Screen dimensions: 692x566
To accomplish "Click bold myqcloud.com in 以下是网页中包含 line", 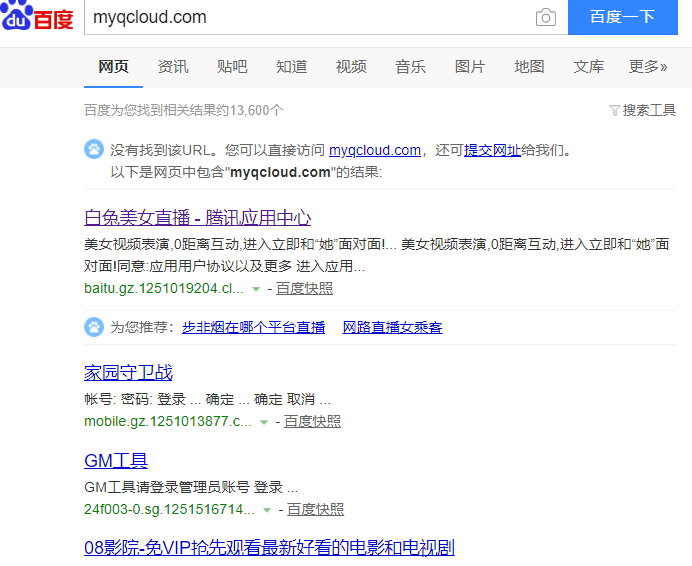I will (x=280, y=172).
